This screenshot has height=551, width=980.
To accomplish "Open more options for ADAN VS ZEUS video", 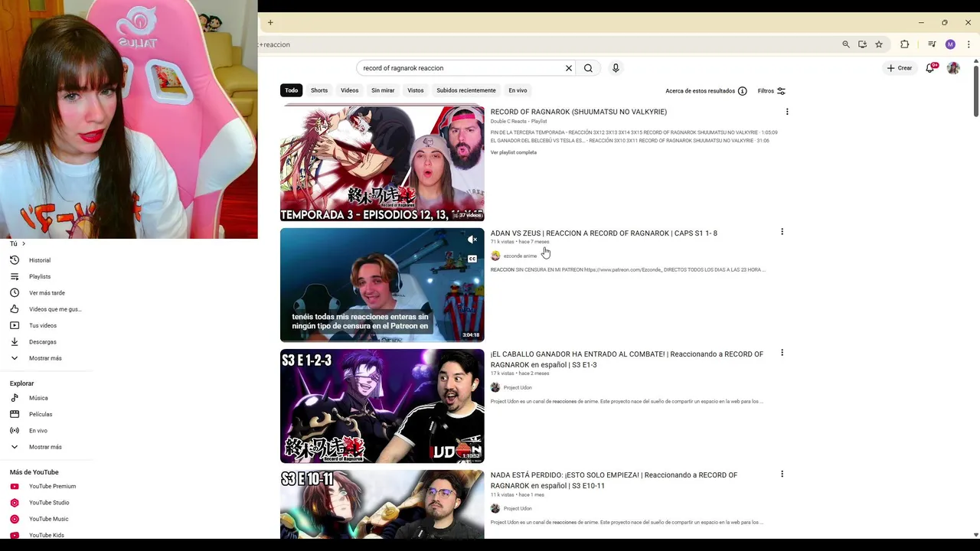I will pyautogui.click(x=782, y=232).
